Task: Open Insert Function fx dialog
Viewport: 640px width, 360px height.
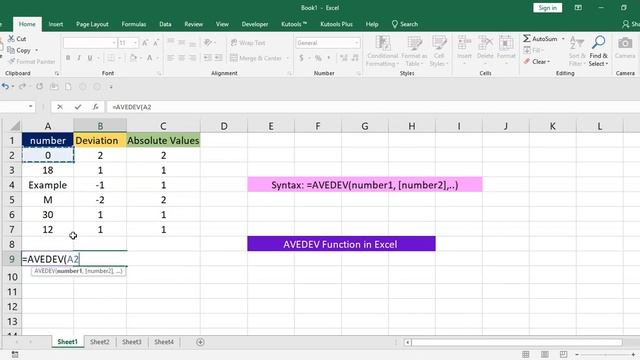Action: click(x=95, y=107)
